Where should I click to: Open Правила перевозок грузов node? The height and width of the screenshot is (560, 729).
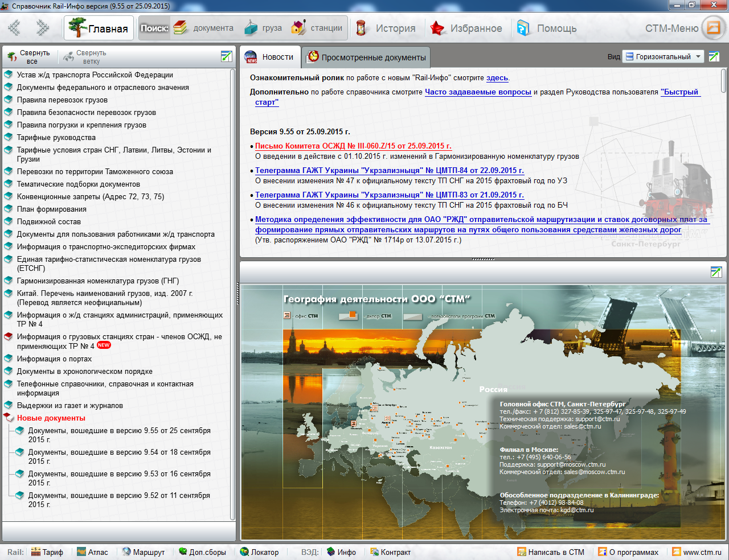click(62, 100)
